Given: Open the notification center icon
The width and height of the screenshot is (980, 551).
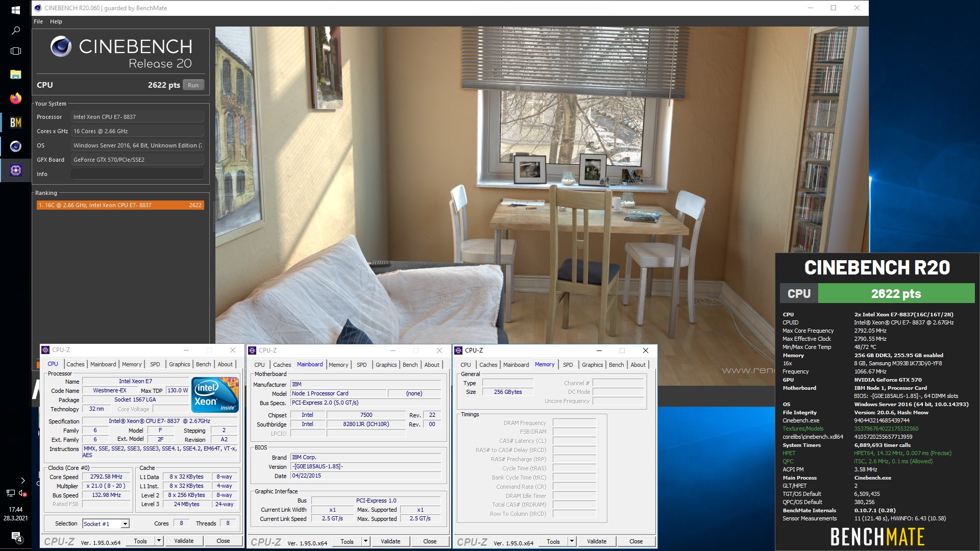Looking at the screenshot, I should tap(16, 537).
